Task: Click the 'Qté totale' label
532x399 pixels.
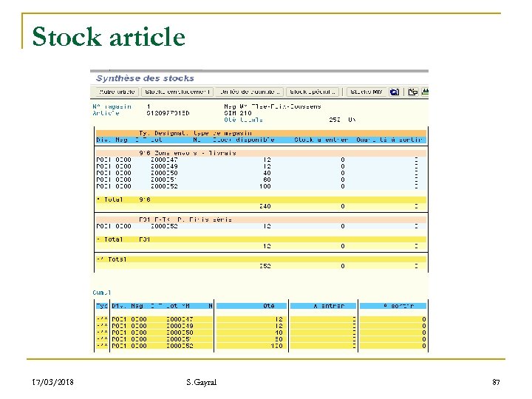Action: click(243, 120)
